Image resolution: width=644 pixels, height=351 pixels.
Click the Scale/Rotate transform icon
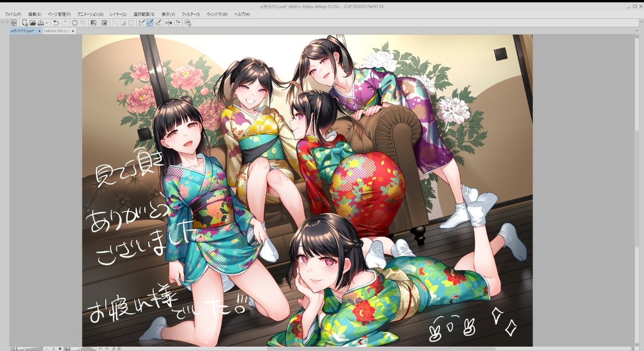pos(104,23)
